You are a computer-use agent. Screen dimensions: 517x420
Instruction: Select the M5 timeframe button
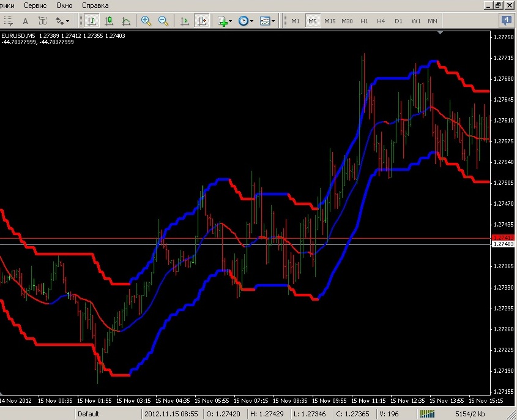click(313, 21)
